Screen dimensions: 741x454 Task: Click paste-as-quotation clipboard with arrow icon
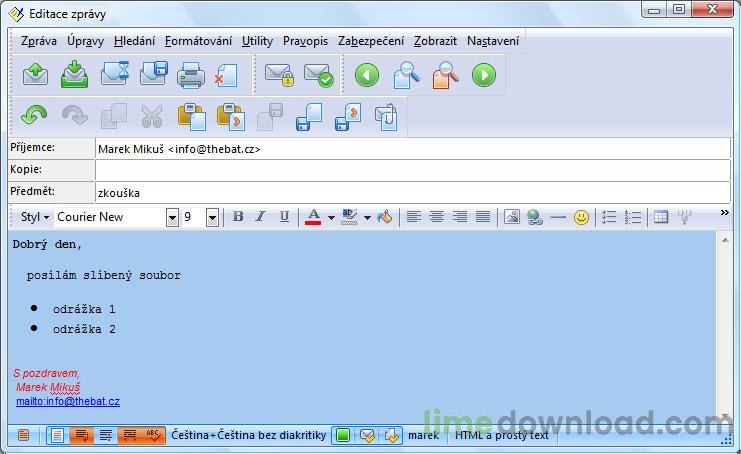coord(231,117)
